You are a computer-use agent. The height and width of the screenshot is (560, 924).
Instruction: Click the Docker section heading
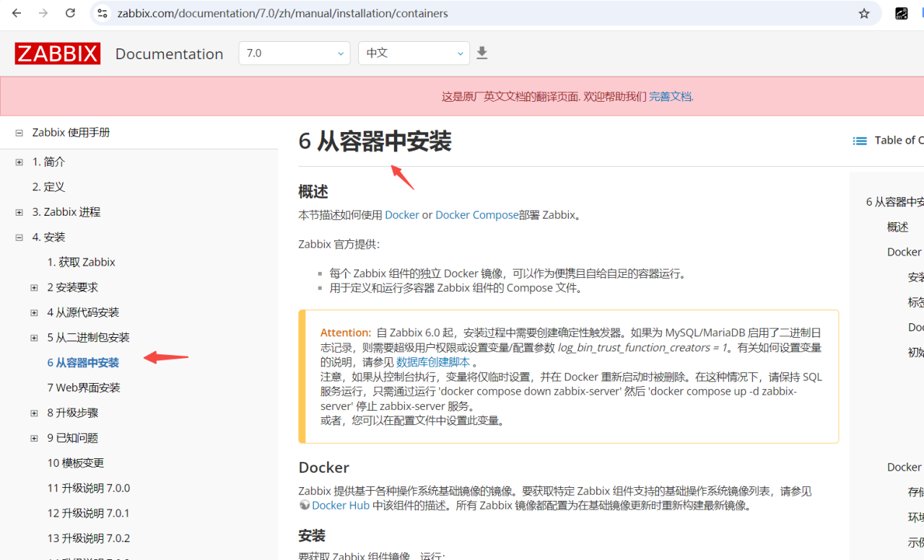pyautogui.click(x=323, y=467)
